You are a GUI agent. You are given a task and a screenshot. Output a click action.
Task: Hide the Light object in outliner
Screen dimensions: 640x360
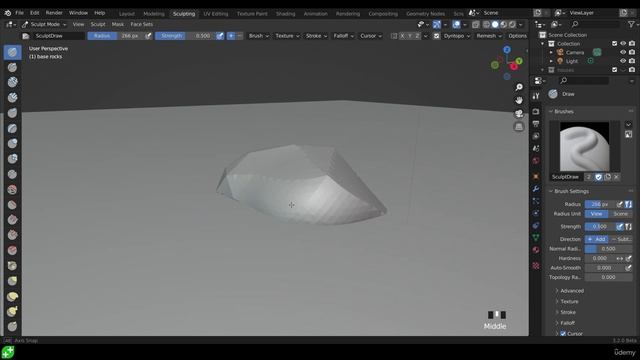point(623,61)
